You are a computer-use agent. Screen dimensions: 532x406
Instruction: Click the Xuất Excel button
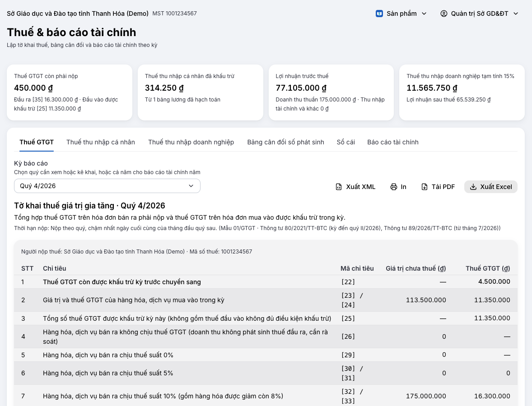coord(491,187)
